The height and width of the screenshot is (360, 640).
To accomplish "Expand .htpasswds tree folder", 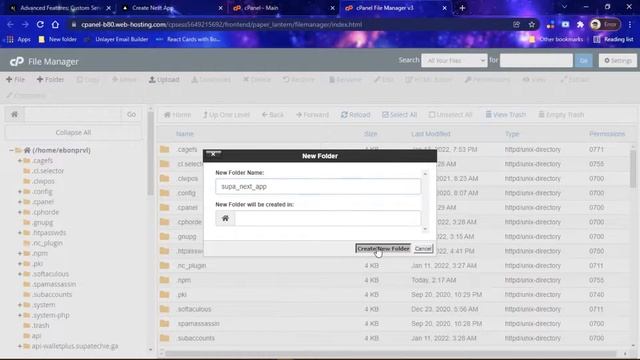I will tap(20, 233).
